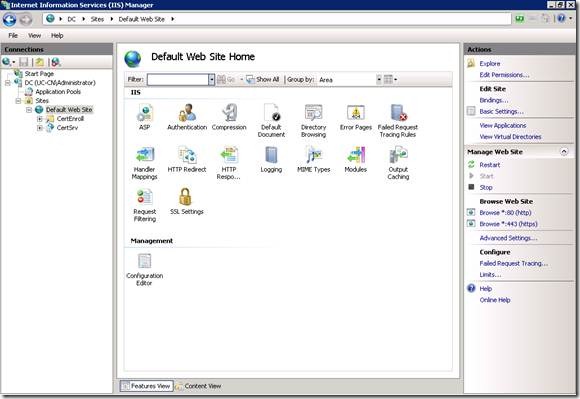Screen dimensions: 580x399
Task: Stop the web site
Action: [486, 187]
